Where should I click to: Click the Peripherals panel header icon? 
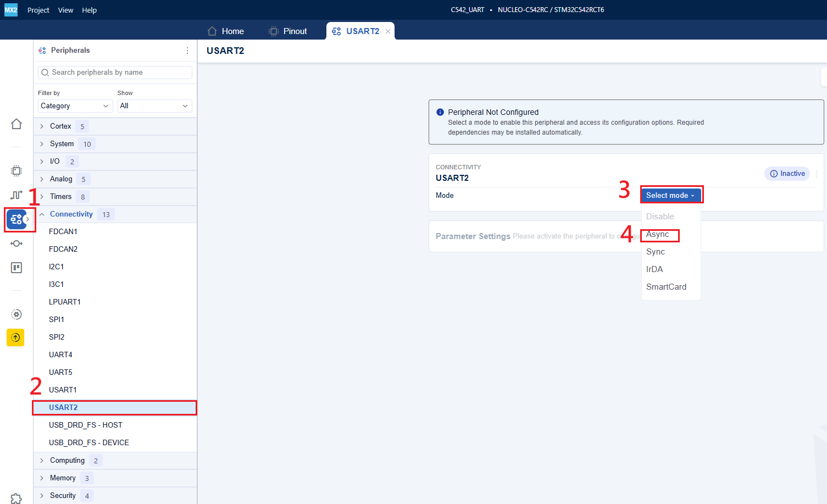[x=42, y=51]
